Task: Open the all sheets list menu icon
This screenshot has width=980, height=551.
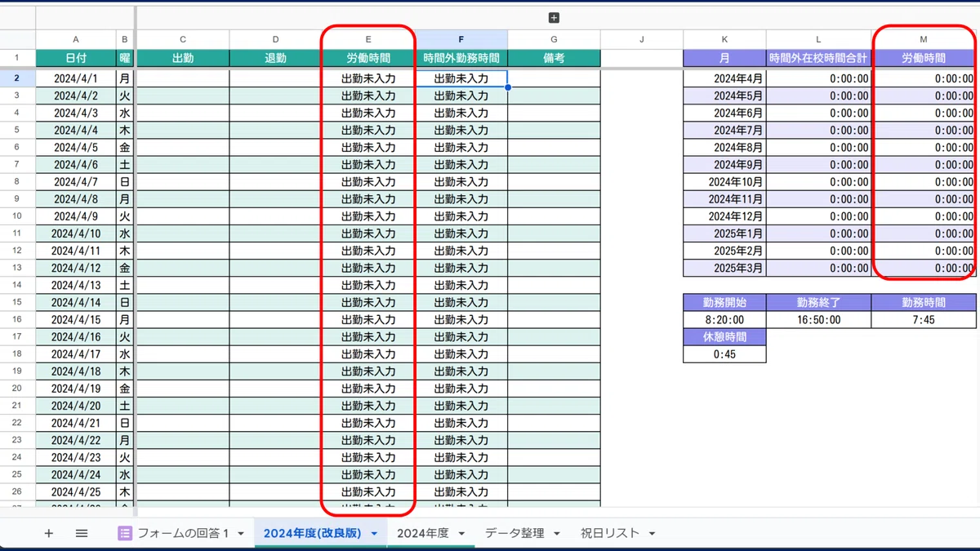Action: [82, 533]
